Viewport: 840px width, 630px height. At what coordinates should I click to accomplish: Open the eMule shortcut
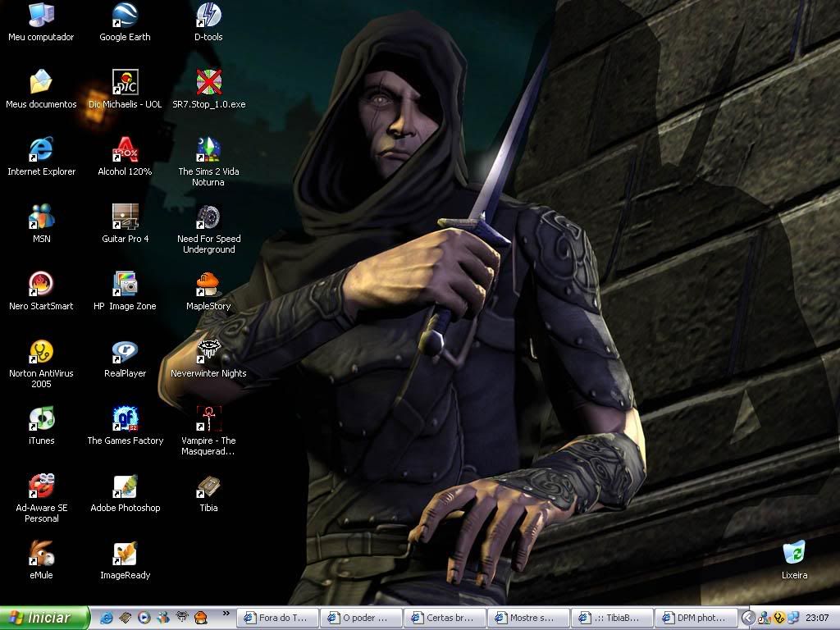point(41,560)
